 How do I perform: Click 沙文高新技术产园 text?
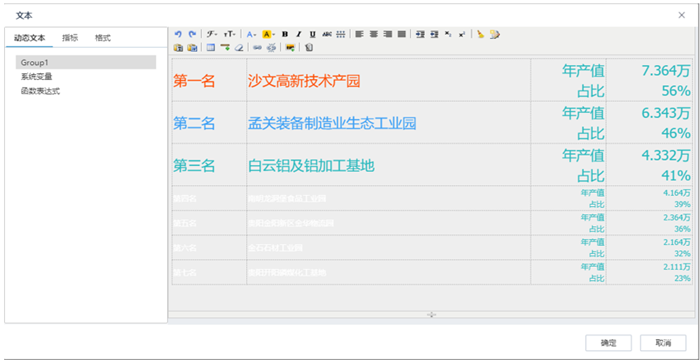[304, 81]
